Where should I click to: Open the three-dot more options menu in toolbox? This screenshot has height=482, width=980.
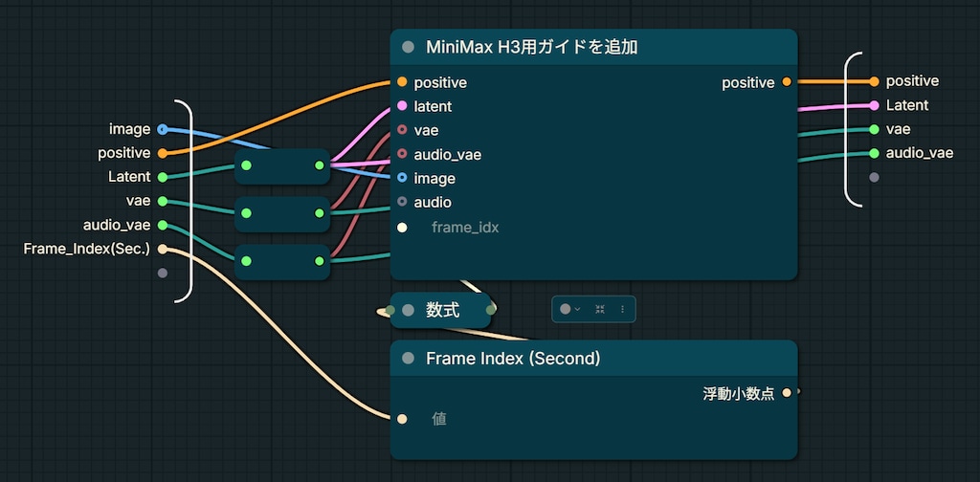tap(622, 309)
